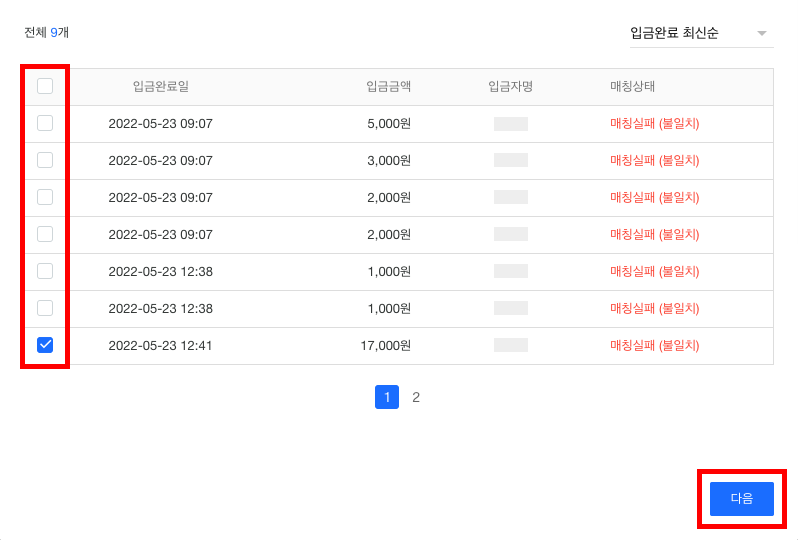
Task: Click the 입금완료일 column header
Action: tap(160, 86)
